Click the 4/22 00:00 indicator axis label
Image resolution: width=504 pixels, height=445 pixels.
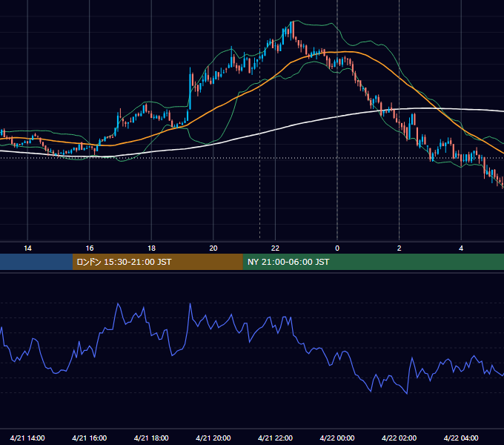pyautogui.click(x=337, y=438)
